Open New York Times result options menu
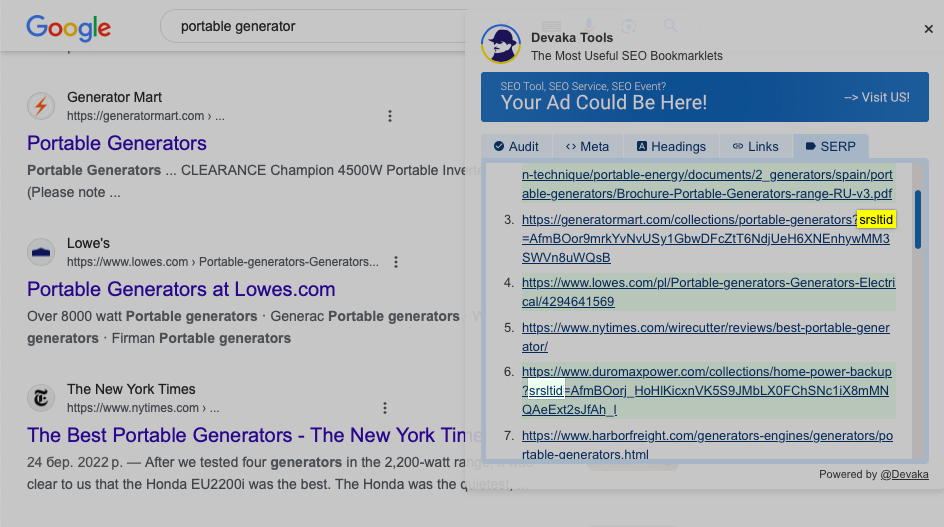Screen dimensions: 944x527 [385, 408]
